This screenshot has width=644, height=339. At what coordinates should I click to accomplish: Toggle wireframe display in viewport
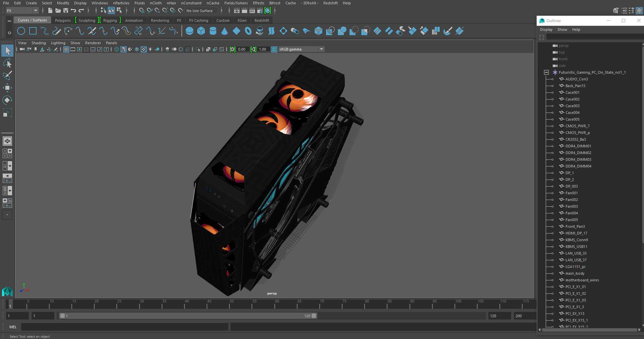pos(117,49)
